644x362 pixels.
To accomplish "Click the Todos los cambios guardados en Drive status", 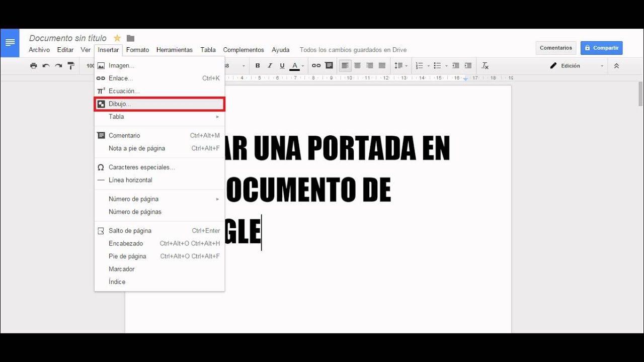I will (353, 50).
